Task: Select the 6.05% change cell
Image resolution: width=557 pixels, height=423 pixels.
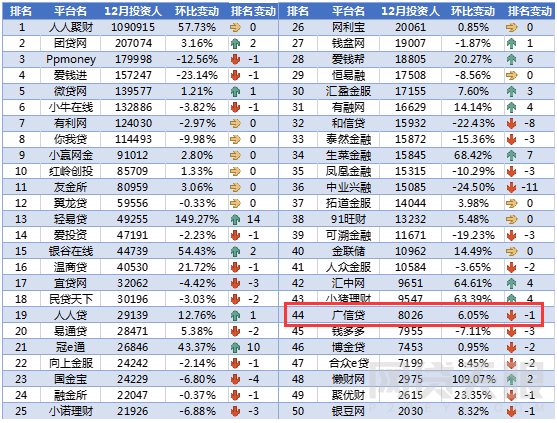Action: click(x=473, y=315)
